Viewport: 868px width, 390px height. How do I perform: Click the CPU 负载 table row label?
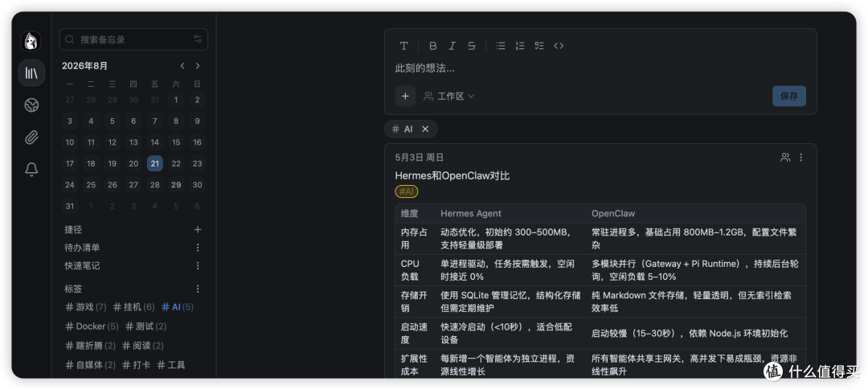tap(410, 270)
